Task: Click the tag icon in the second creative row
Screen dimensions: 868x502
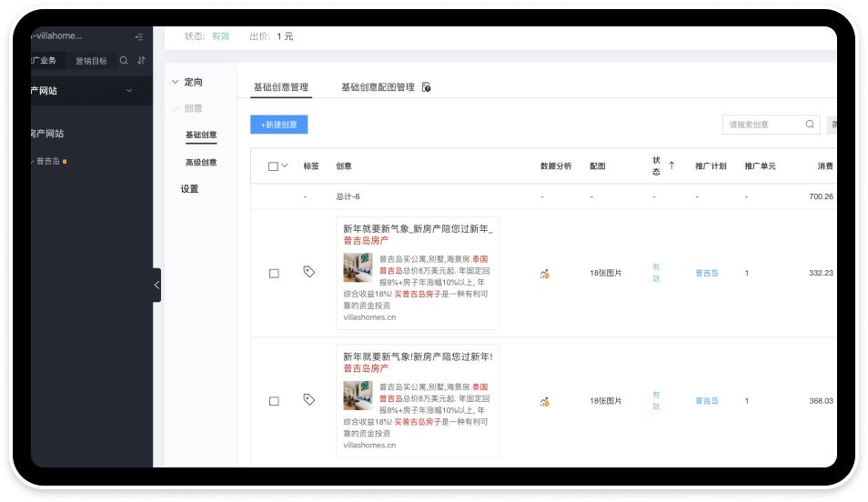Action: pyautogui.click(x=309, y=399)
